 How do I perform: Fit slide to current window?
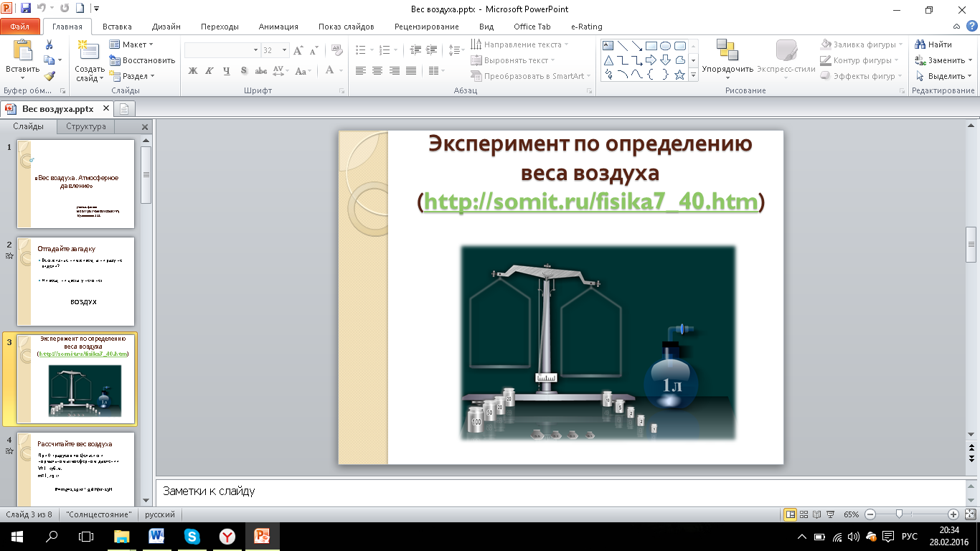(969, 514)
